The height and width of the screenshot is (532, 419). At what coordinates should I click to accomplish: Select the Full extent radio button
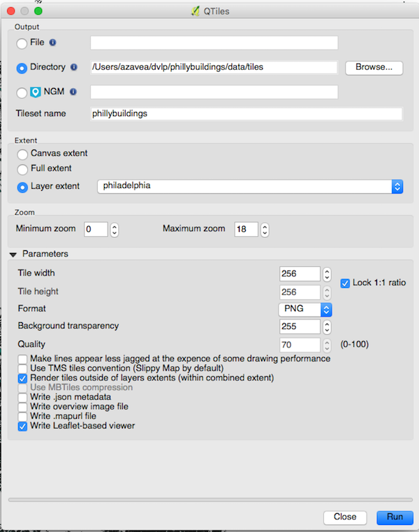[x=22, y=169]
